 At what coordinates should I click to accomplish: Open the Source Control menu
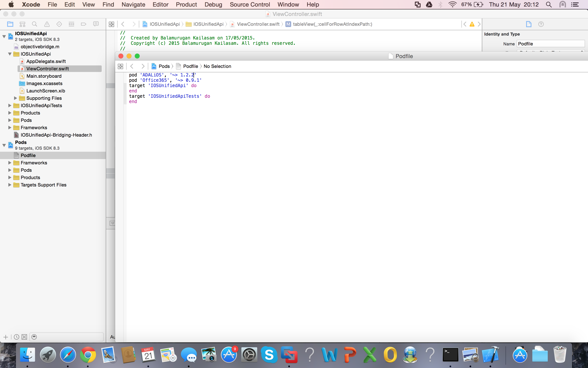[x=250, y=4]
